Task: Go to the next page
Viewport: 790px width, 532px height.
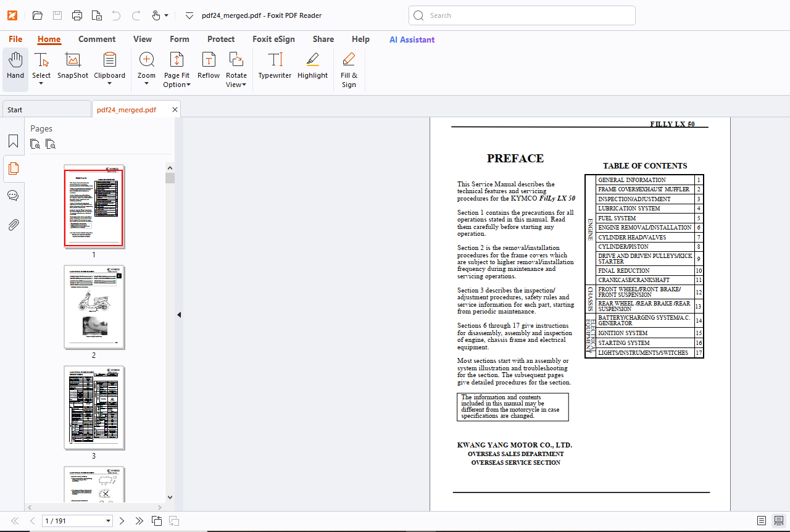Action: click(122, 521)
